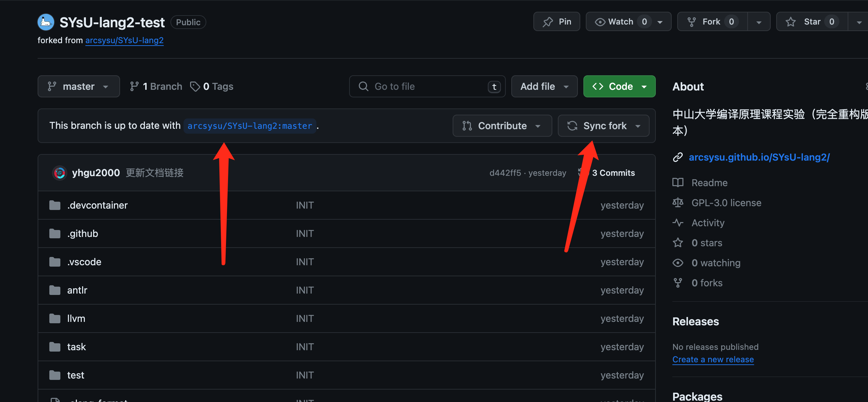
Task: Open the Readme link with book icon
Action: coord(709,183)
